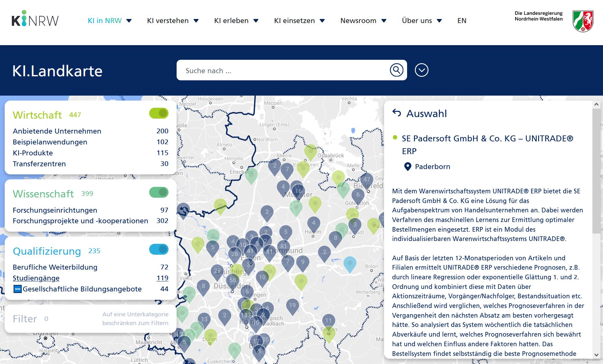Screen dimensions: 603x364
Task: Open the Über uns dropdown menu
Action: click(x=422, y=21)
